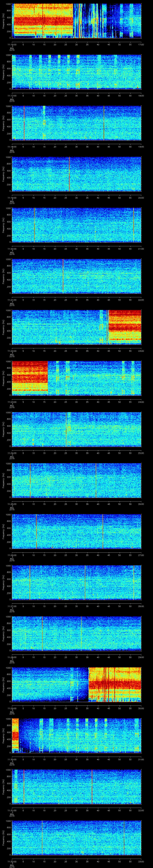Click the 11:24:00 time label

tap(12, 453)
